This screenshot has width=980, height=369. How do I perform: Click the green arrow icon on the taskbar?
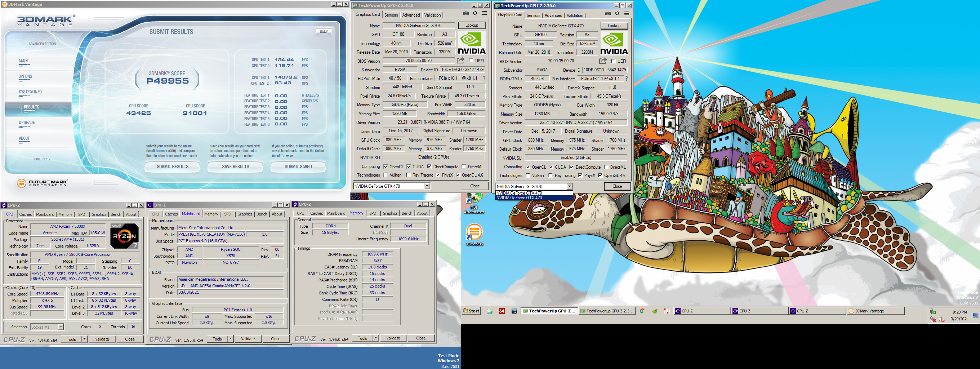(x=654, y=311)
